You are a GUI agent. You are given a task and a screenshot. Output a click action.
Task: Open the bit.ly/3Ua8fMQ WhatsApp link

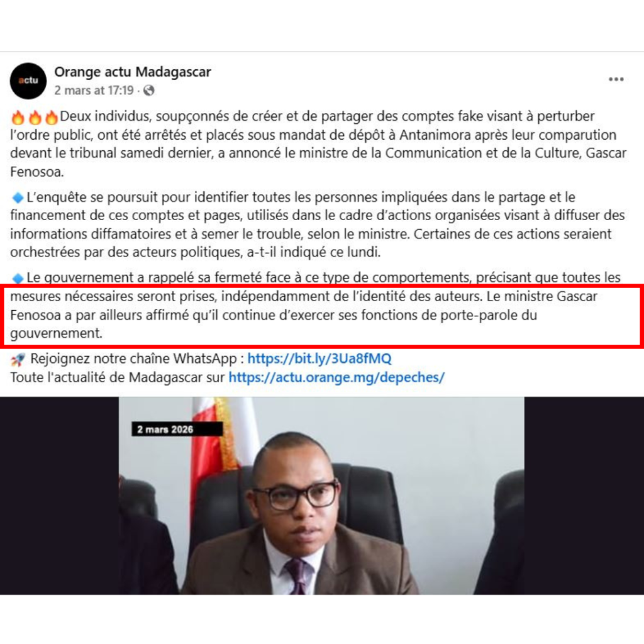pos(319,358)
